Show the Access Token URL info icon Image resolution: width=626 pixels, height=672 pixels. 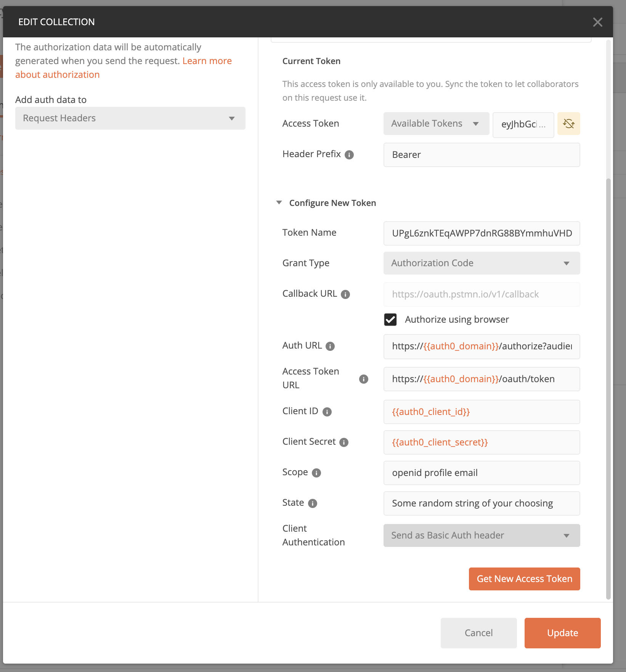coord(364,379)
